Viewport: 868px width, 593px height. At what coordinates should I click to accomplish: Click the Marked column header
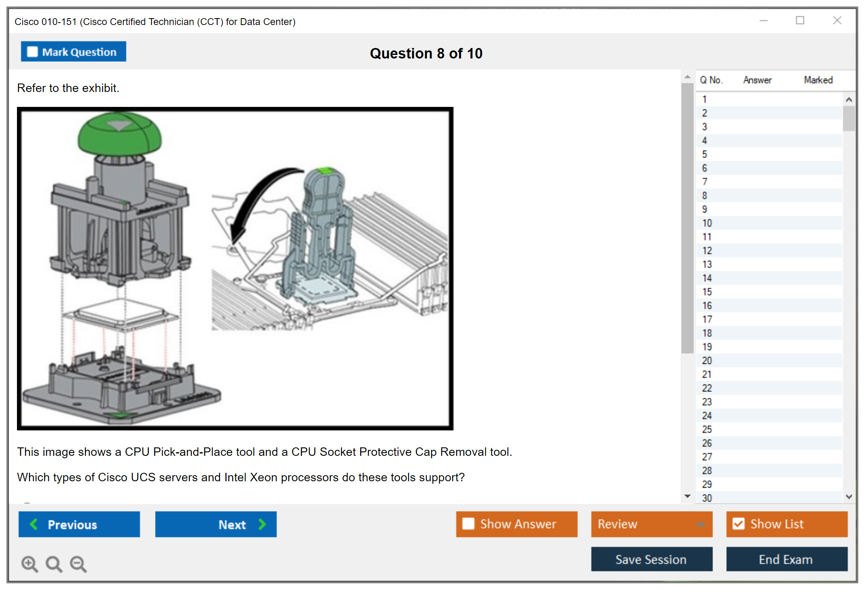[818, 80]
